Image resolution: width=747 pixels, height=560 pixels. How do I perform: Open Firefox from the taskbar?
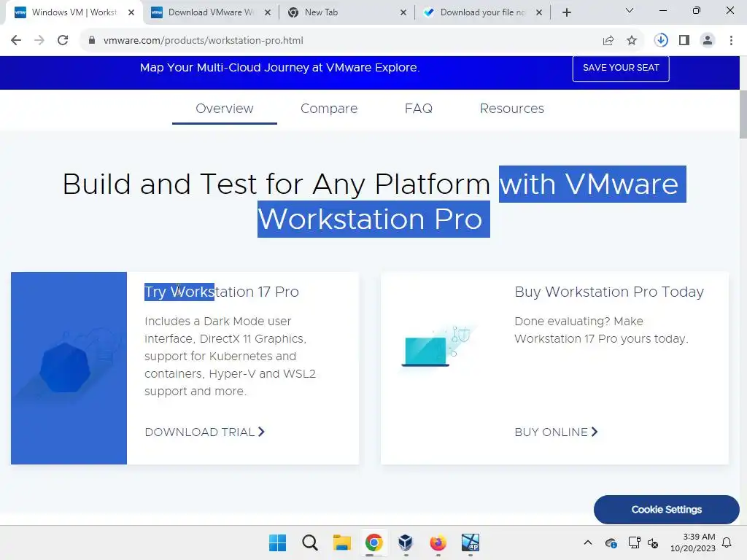[x=438, y=542]
